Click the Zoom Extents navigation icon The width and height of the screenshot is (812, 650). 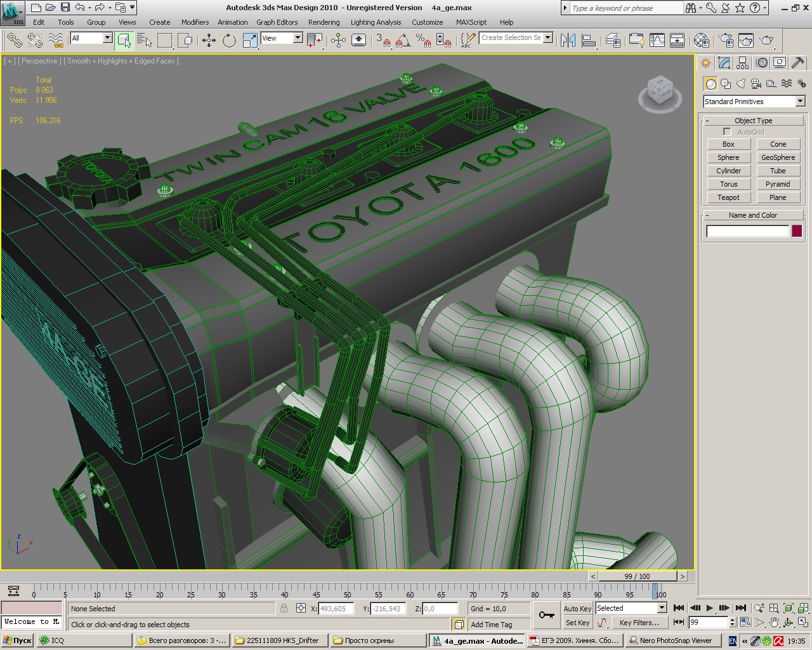click(x=789, y=608)
